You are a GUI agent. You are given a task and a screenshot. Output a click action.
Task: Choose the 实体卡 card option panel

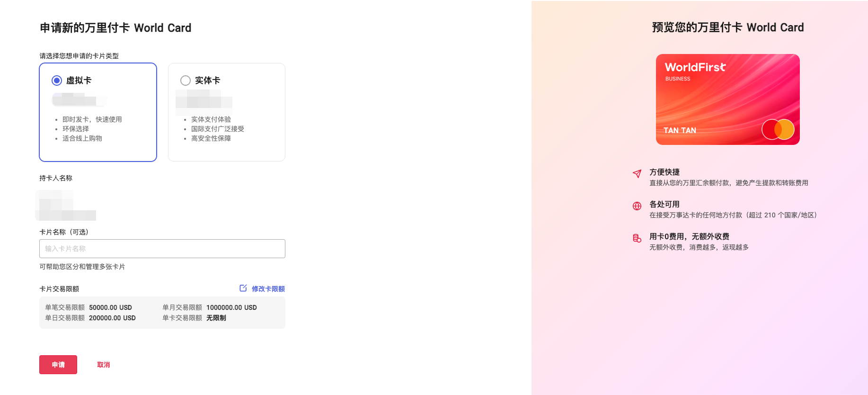click(x=227, y=112)
